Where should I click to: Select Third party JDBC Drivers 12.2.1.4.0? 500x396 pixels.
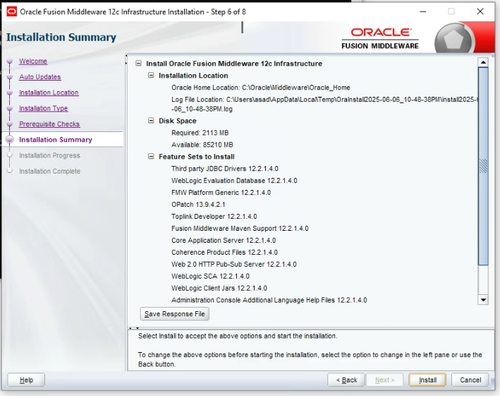(225, 169)
